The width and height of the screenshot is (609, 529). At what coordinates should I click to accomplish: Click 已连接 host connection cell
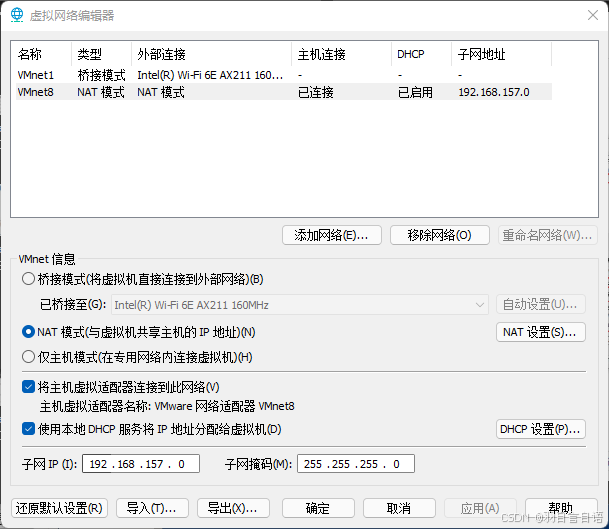point(316,92)
